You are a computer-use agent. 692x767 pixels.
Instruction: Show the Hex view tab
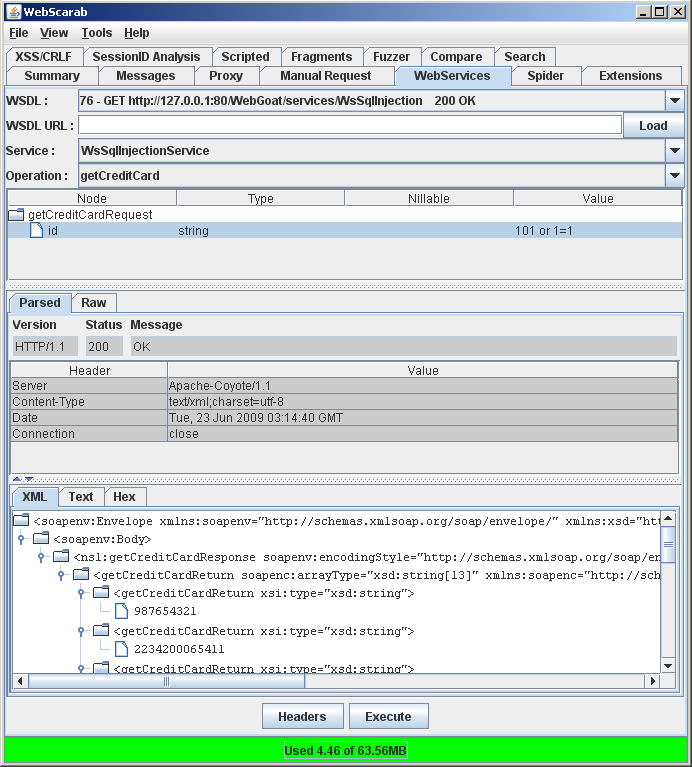coord(124,497)
